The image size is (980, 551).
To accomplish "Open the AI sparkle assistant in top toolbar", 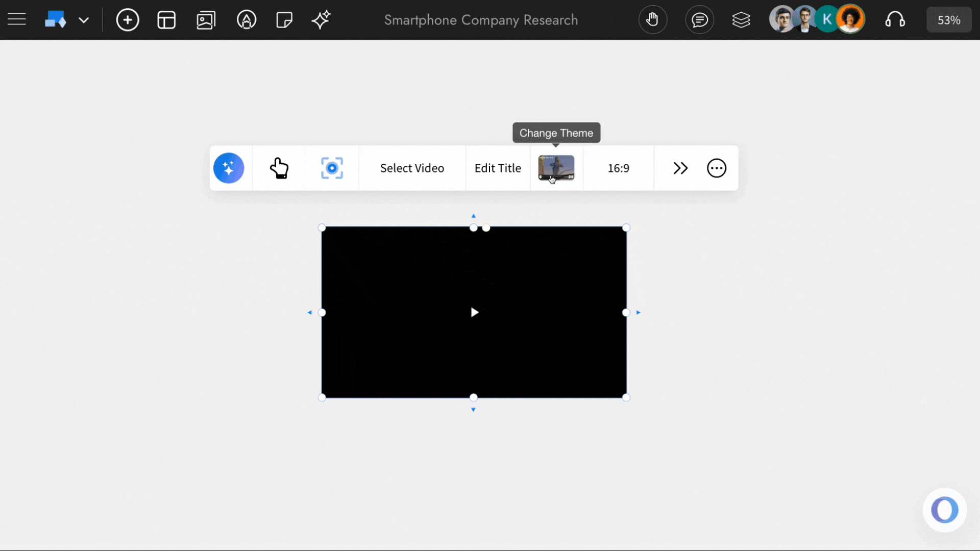I will 321,20.
